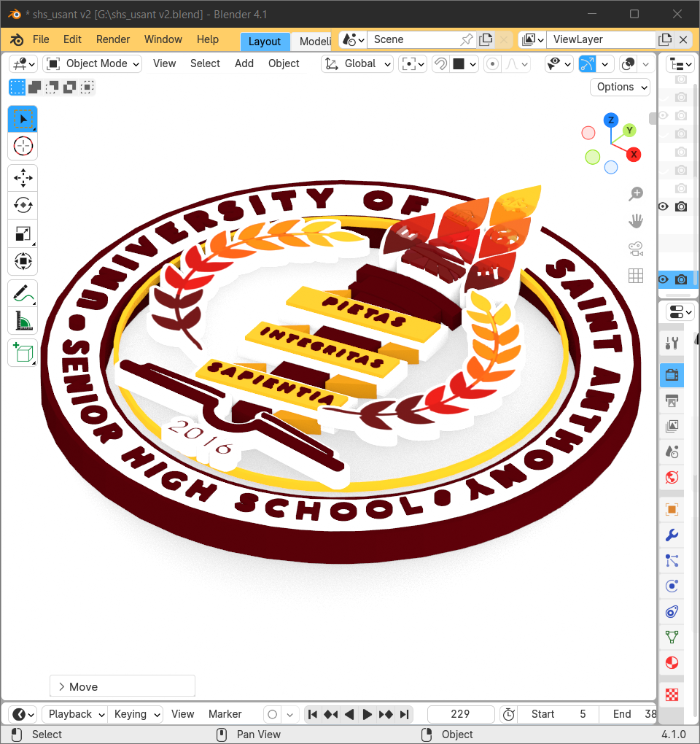Viewport: 700px width, 744px height.
Task: Jump to next keyframe
Action: (x=386, y=714)
